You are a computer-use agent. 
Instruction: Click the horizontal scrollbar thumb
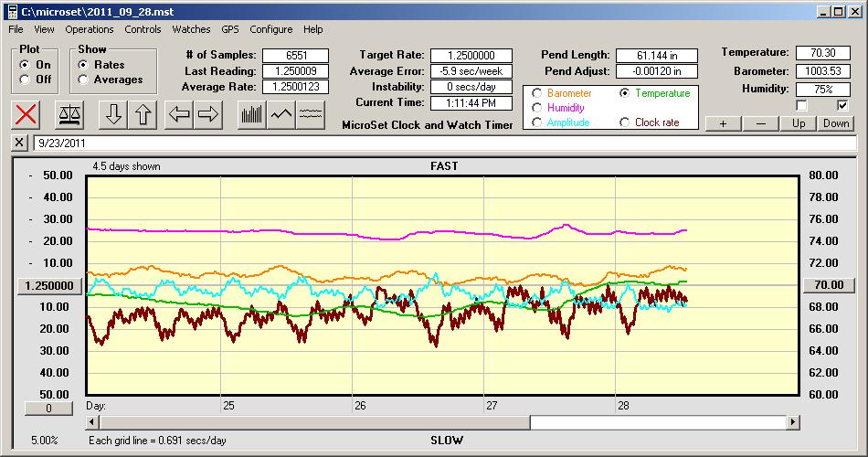(x=314, y=422)
